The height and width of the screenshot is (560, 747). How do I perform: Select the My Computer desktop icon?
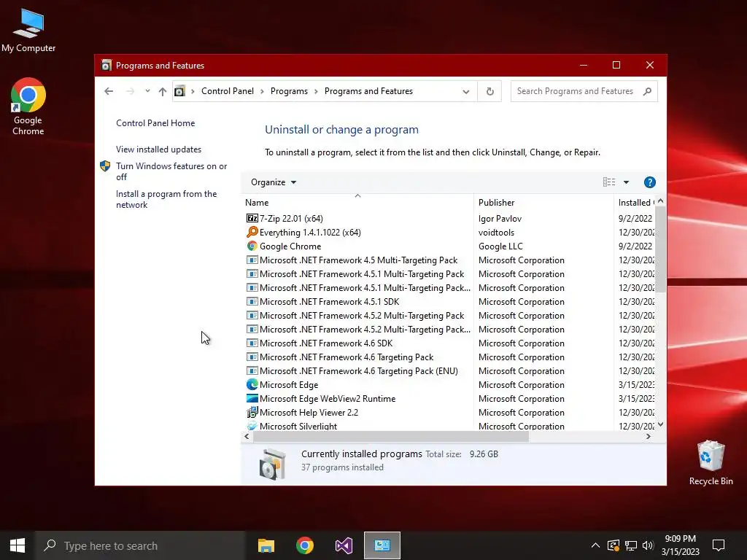click(x=28, y=31)
